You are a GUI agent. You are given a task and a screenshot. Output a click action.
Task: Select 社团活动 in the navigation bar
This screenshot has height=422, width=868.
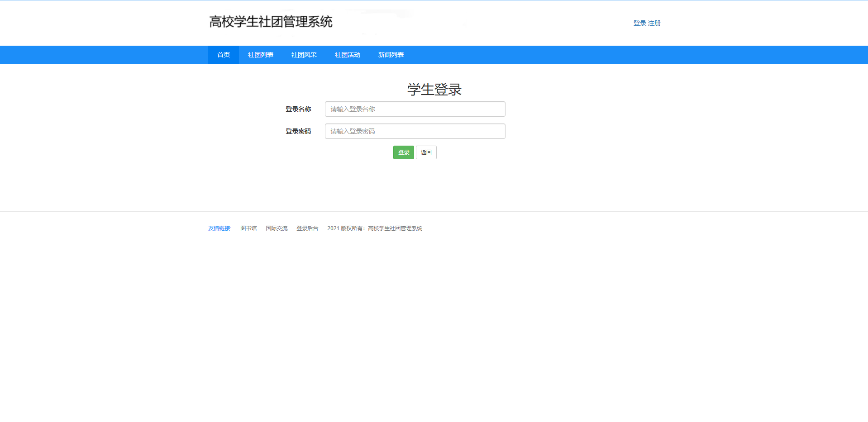(x=348, y=55)
